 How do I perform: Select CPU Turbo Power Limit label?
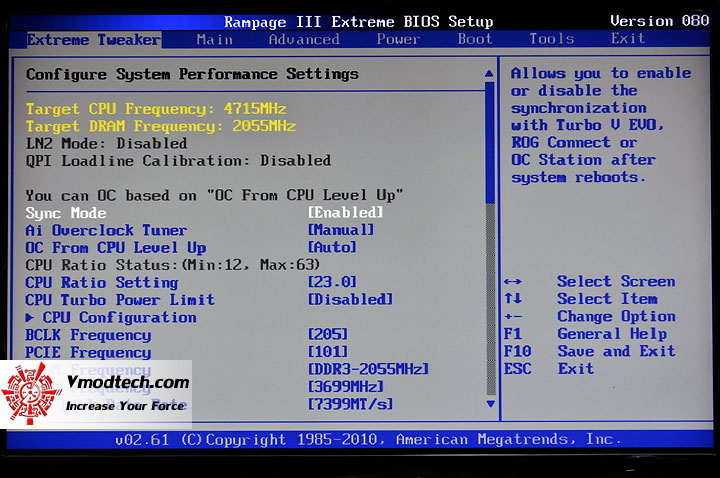coord(120,300)
